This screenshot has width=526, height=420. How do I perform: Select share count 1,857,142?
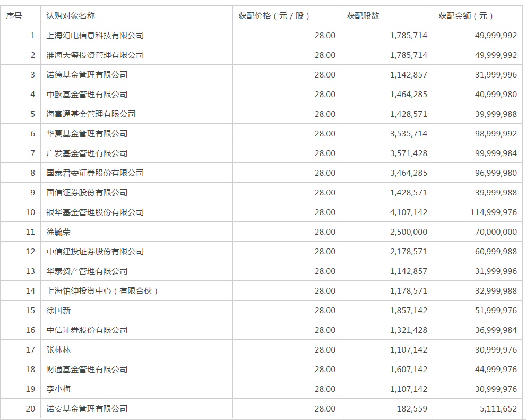coord(409,310)
